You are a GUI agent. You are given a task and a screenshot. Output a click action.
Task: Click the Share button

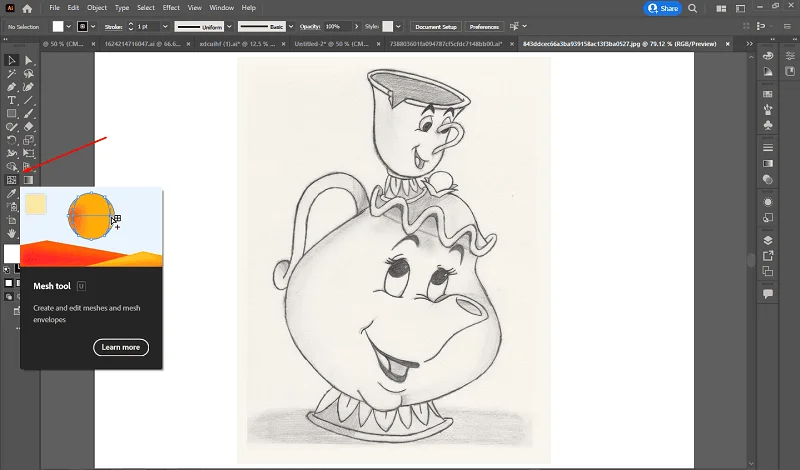pos(662,8)
